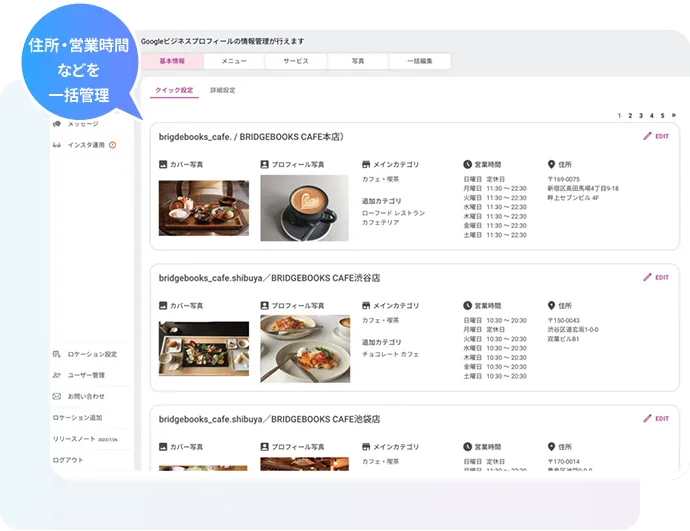Click the alert icon beside インスタ運用
The image size is (690, 531).
coord(113,145)
